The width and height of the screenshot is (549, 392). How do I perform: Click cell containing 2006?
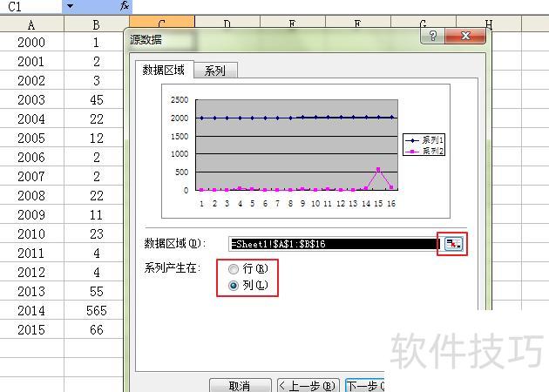click(x=31, y=157)
